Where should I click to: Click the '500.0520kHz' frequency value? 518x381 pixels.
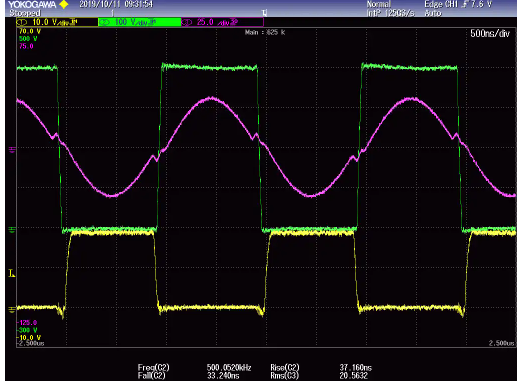pyautogui.click(x=229, y=367)
